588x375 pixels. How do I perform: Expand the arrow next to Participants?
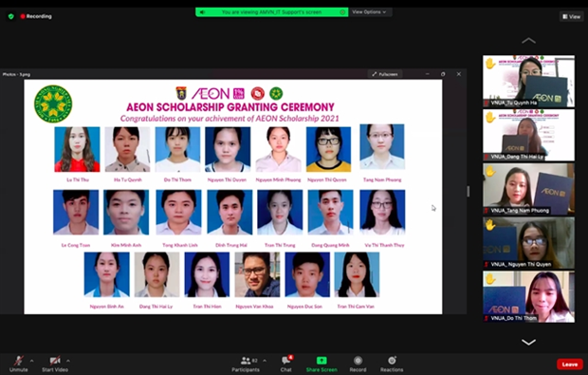pyautogui.click(x=265, y=361)
